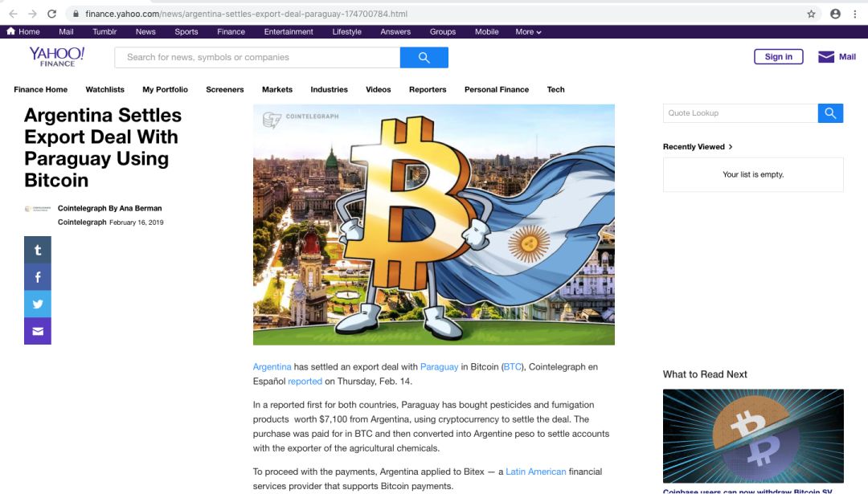Screen dimensions: 868x494
Task: Click the 'Your list is empty.' text
Action: (x=753, y=174)
